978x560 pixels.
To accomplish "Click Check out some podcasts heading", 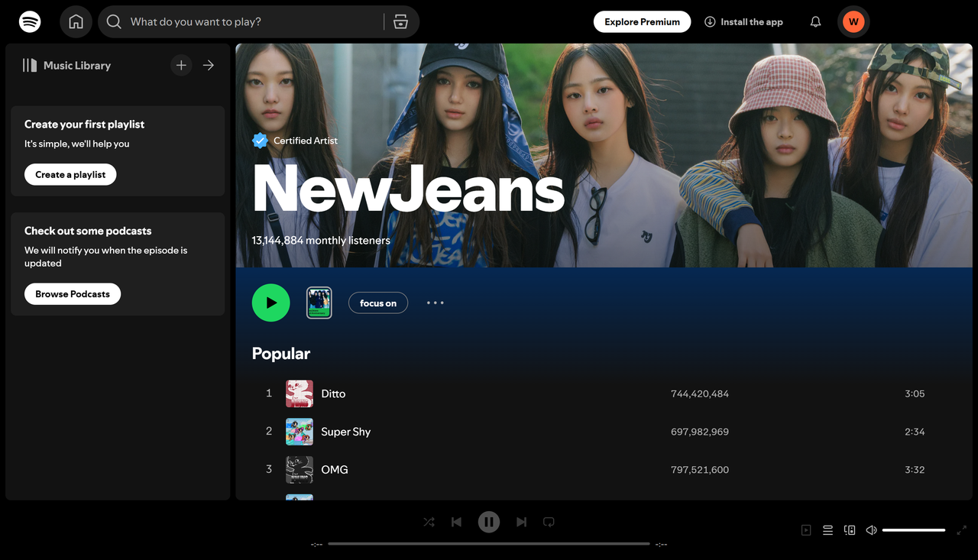I will pyautogui.click(x=88, y=231).
